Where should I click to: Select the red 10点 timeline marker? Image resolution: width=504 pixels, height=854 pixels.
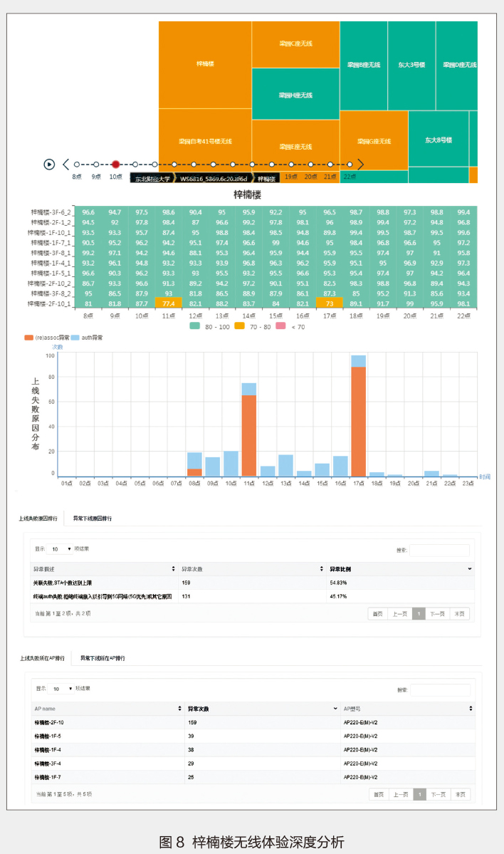(x=115, y=164)
